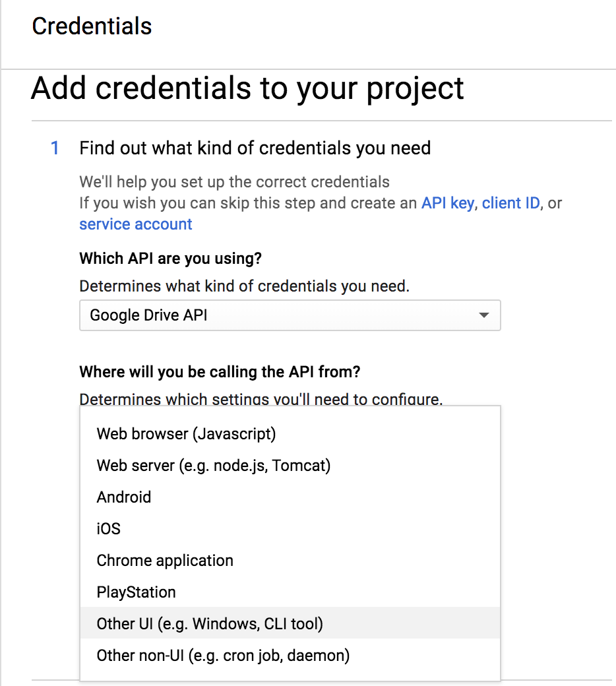Click the Determines what kind of credentials text

[245, 286]
